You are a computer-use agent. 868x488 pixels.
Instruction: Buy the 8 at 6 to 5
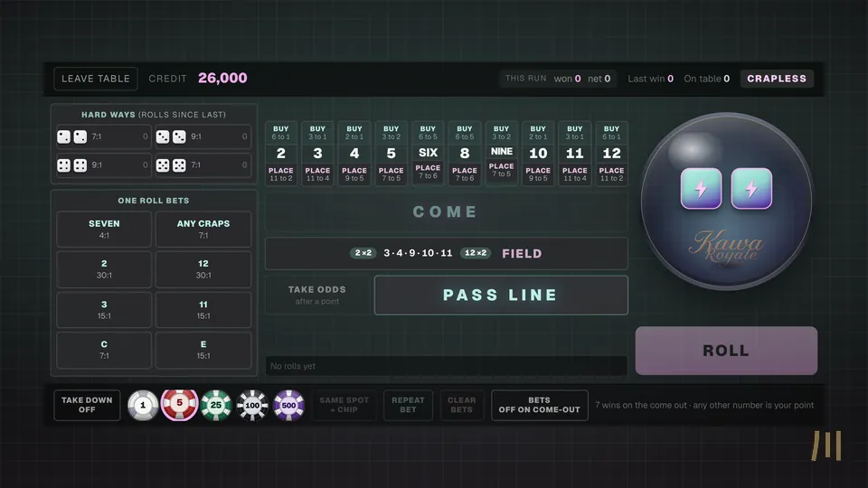click(465, 132)
